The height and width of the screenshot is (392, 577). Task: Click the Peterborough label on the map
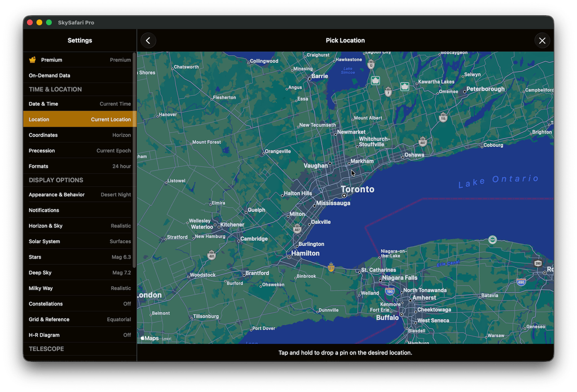click(485, 89)
